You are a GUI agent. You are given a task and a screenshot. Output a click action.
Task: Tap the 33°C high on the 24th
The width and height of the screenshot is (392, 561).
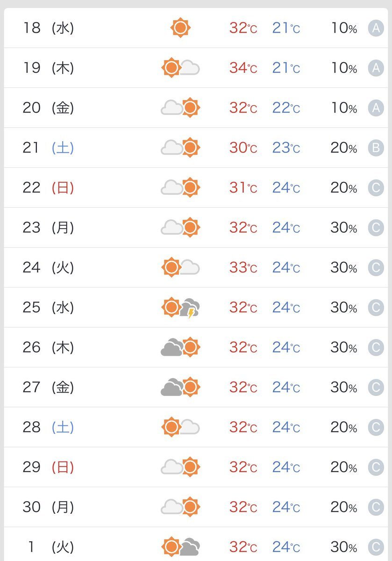[243, 268]
